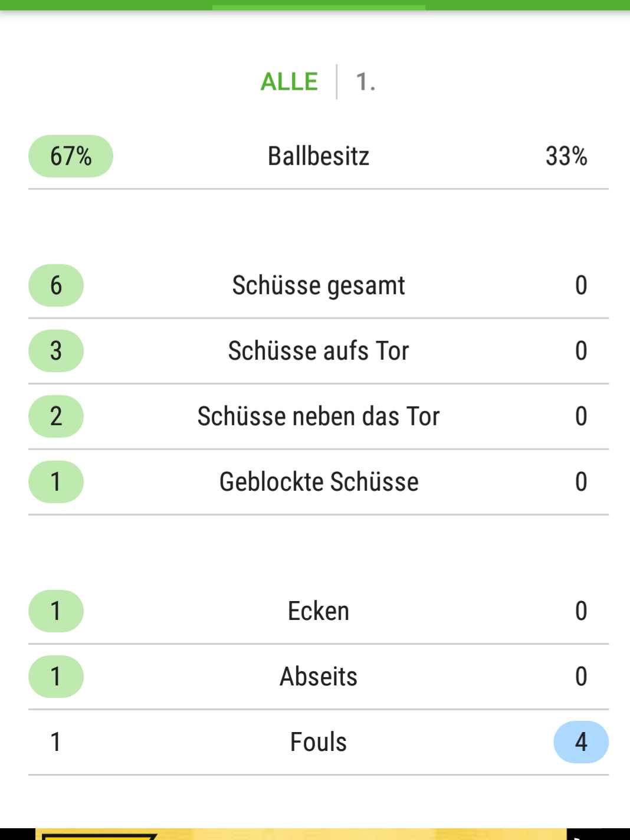The width and height of the screenshot is (630, 840).
Task: Tap the Schüsse neben das Tor label
Action: (319, 416)
